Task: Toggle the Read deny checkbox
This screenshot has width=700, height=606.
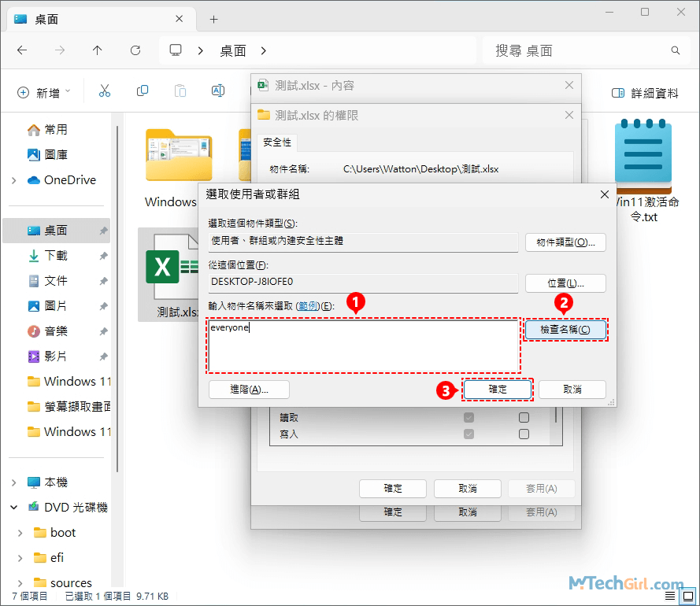Action: [523, 418]
